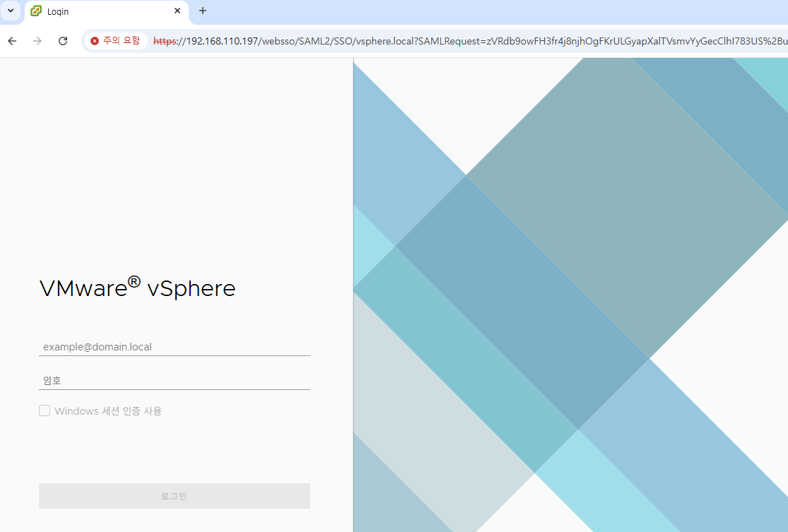Click the address bar URL text
The image size is (788, 532).
click(470, 41)
